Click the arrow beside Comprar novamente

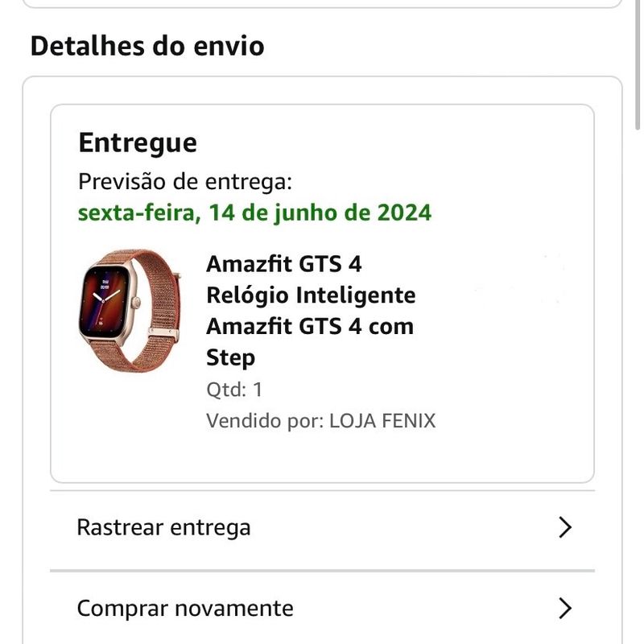tap(565, 608)
